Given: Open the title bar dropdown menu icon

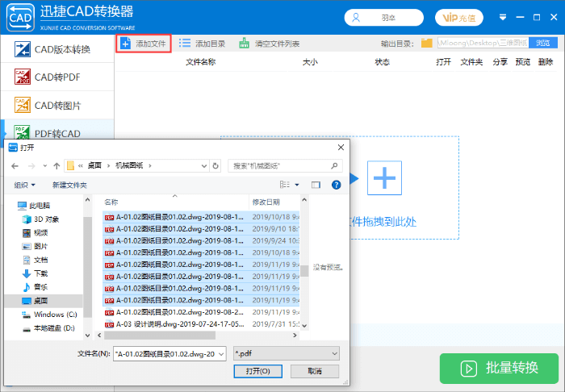Looking at the screenshot, I should click(503, 17).
